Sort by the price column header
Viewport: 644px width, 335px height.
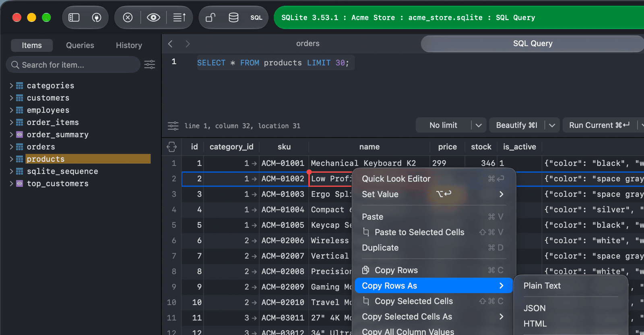448,147
